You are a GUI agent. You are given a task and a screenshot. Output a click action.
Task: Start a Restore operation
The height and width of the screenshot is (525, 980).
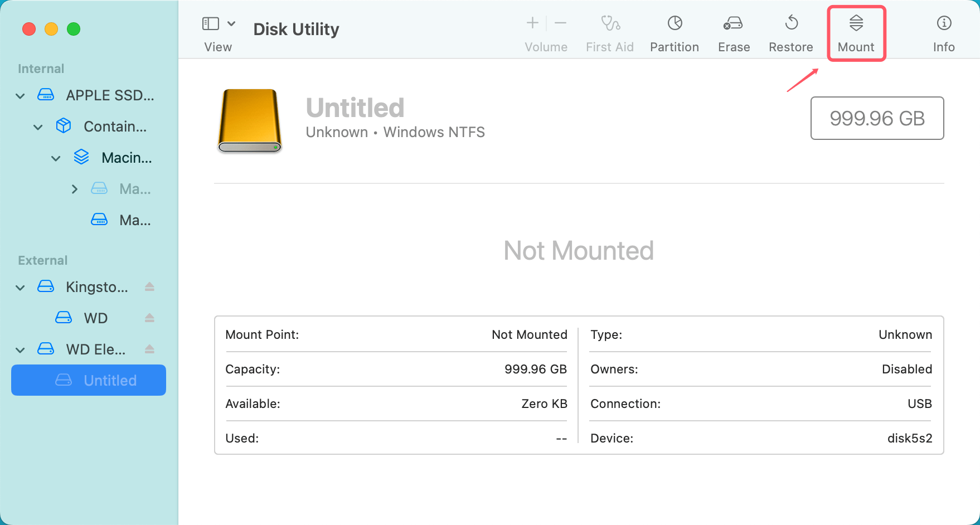click(x=790, y=32)
